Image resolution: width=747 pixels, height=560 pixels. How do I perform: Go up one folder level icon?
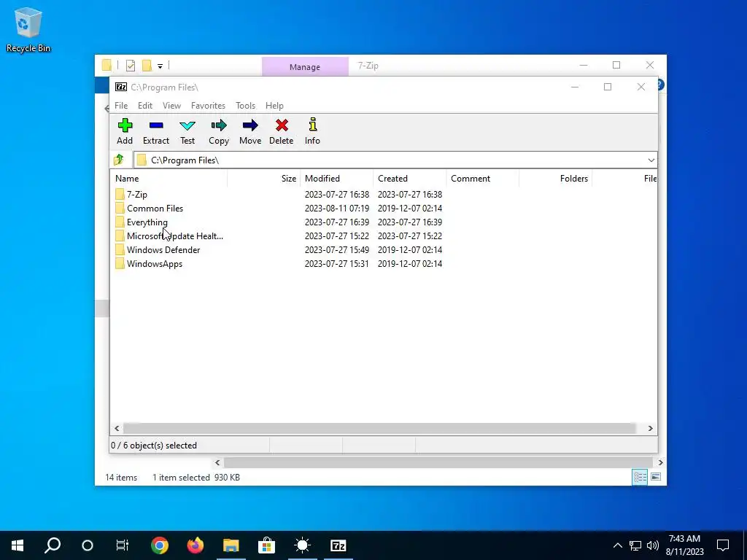(x=119, y=160)
